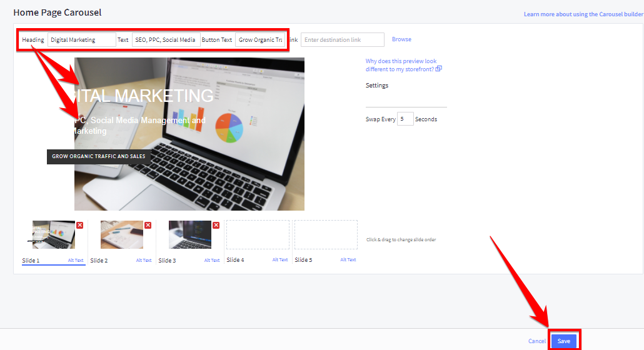Remove Slide 2 using its red X
Viewport: 644px width, 350px height.
click(x=148, y=225)
